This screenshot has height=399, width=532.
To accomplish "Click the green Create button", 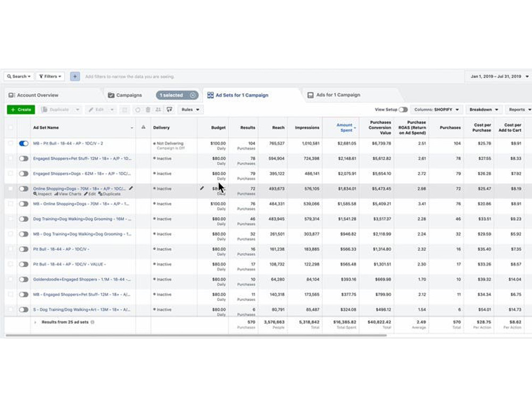I will coord(21,110).
